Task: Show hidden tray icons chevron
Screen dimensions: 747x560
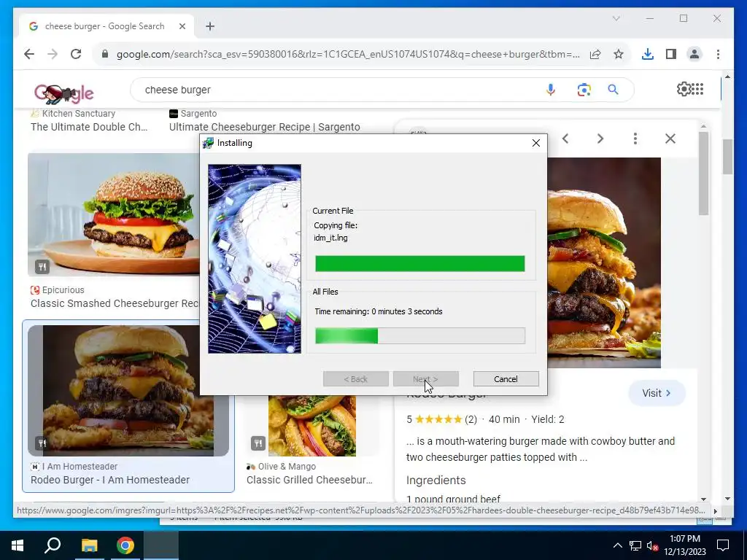Action: [x=617, y=545]
